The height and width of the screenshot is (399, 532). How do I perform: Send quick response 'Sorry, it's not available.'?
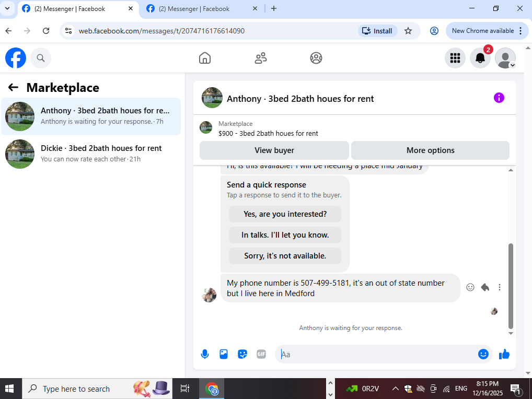(x=285, y=256)
